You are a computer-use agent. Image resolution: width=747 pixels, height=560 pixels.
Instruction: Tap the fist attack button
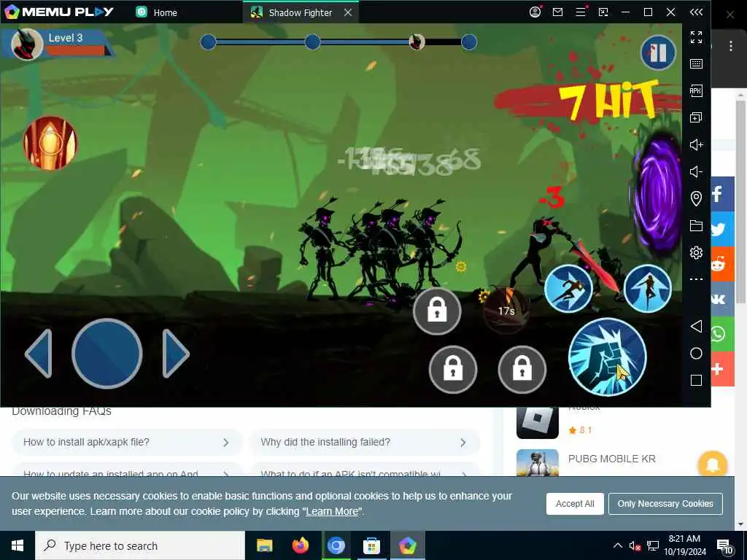[608, 357]
